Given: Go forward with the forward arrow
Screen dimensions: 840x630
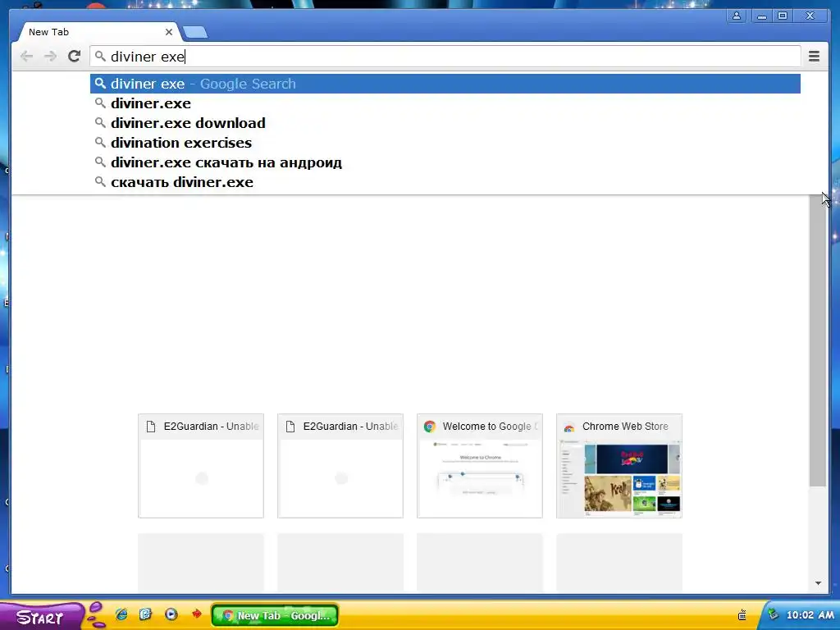Looking at the screenshot, I should pyautogui.click(x=50, y=57).
